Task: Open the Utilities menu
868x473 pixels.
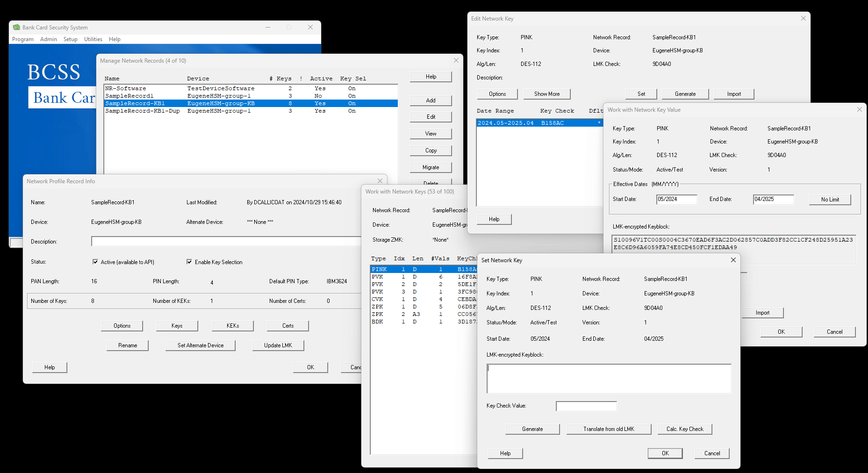Action: click(93, 39)
